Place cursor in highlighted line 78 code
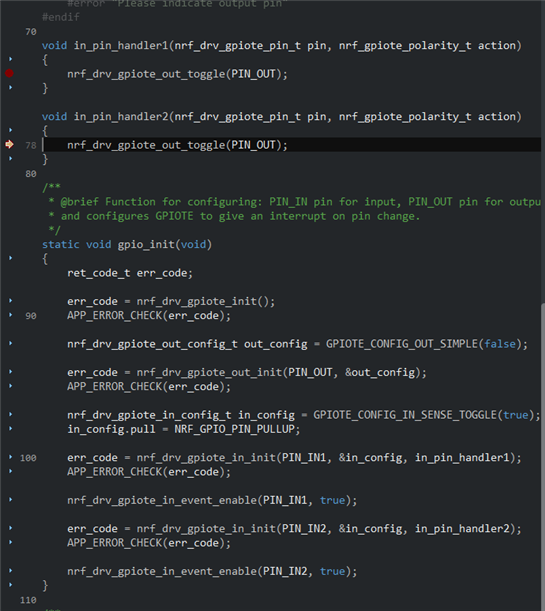The height and width of the screenshot is (611, 545). 177,145
